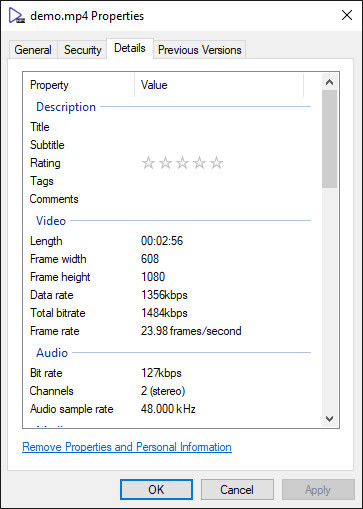363x509 pixels.
Task: Click the Frame height value 1080
Action: 153,277
